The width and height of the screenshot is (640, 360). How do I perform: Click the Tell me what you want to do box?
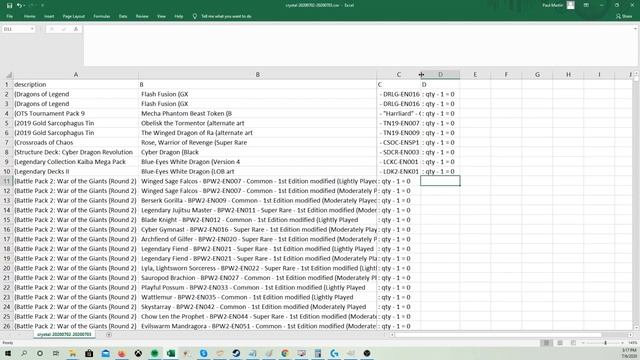click(226, 16)
